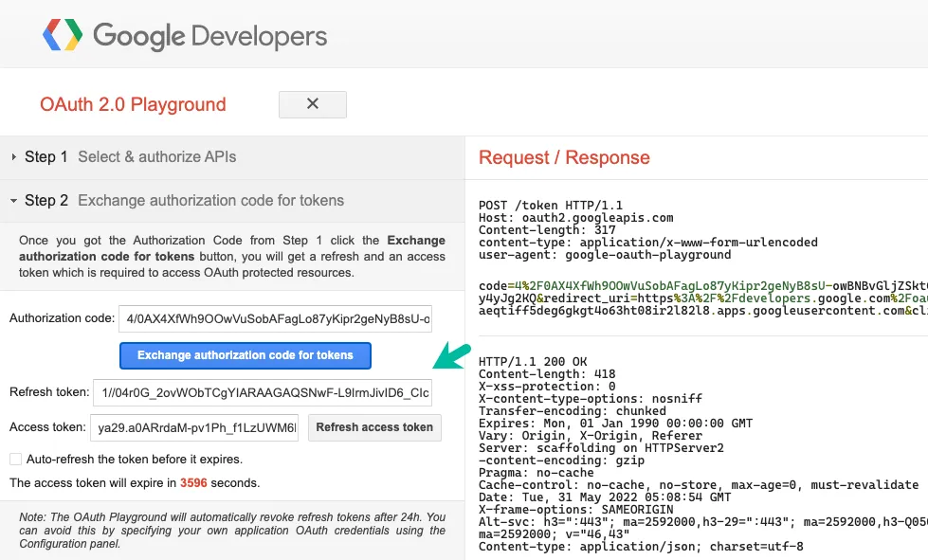Click the 'Auto-refresh the token before it expires' label
Screen dimensions: 928x560
(x=135, y=460)
